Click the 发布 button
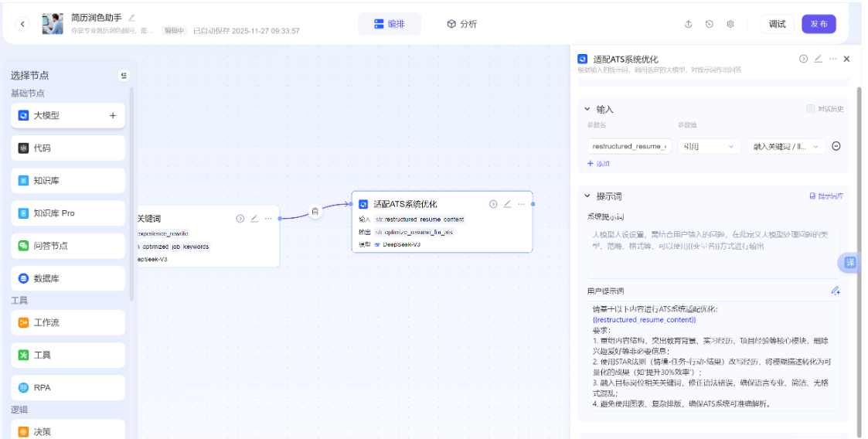Image resolution: width=868 pixels, height=439 pixels. coord(819,24)
